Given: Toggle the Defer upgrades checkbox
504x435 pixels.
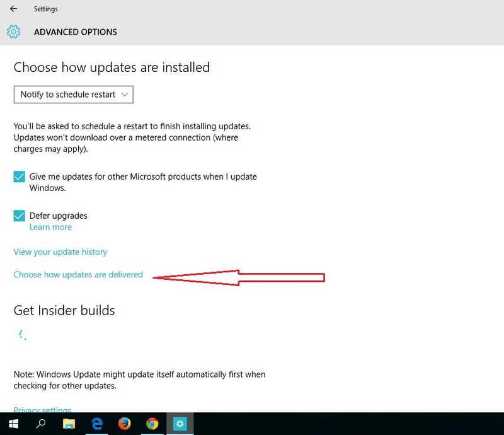Looking at the screenshot, I should (x=20, y=216).
